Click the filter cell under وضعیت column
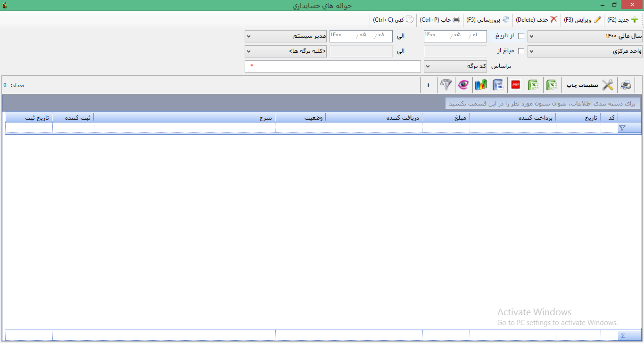 pos(301,128)
